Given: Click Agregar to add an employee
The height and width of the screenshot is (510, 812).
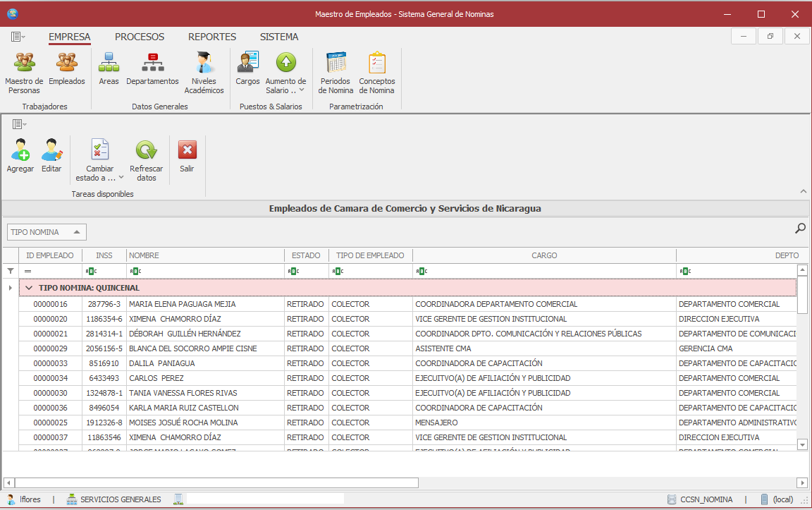Looking at the screenshot, I should pos(20,155).
